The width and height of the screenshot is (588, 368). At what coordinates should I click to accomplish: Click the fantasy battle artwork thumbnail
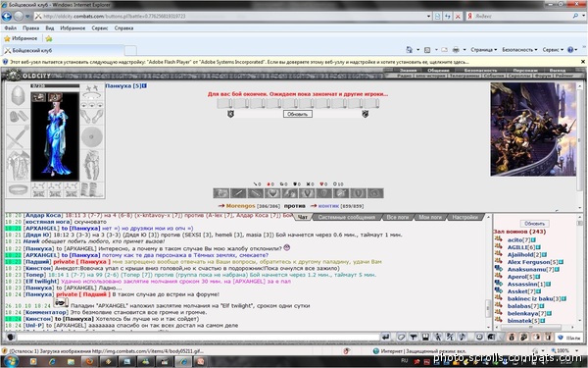point(533,130)
